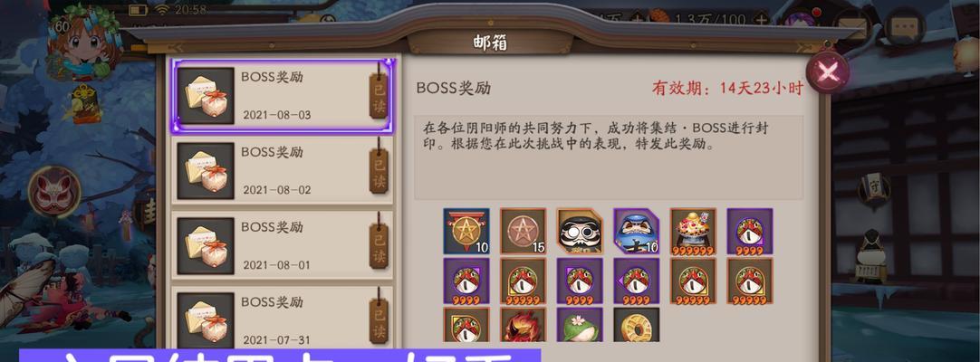Open BOSS奖励 mail dated 2021-07-31
Viewport: 980px width, 362px height.
[x=283, y=318]
